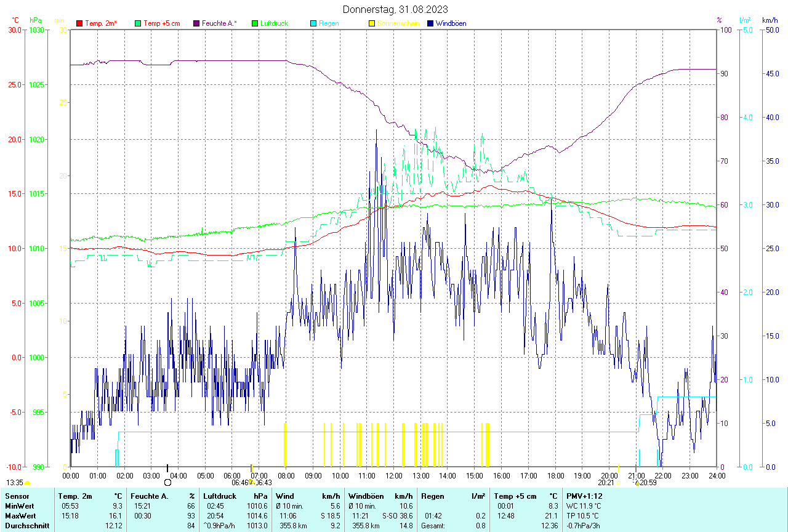The width and height of the screenshot is (788, 532).
Task: Click the 'Durchschnitt' row label
Action: pyautogui.click(x=27, y=526)
